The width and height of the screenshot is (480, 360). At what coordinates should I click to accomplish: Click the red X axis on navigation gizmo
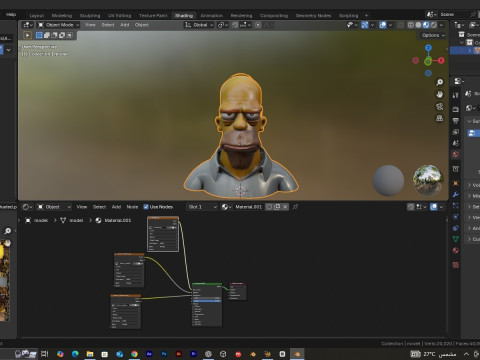(x=441, y=60)
